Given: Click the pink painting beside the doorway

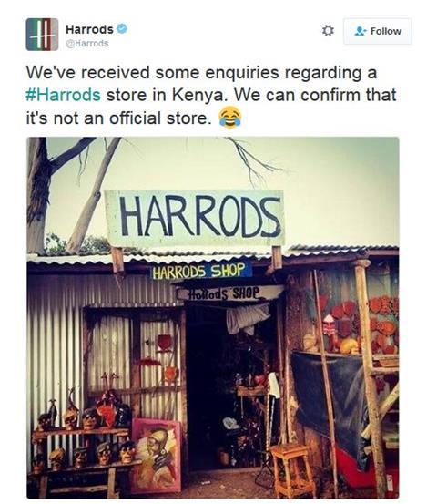Looking at the screenshot, I should (156, 455).
